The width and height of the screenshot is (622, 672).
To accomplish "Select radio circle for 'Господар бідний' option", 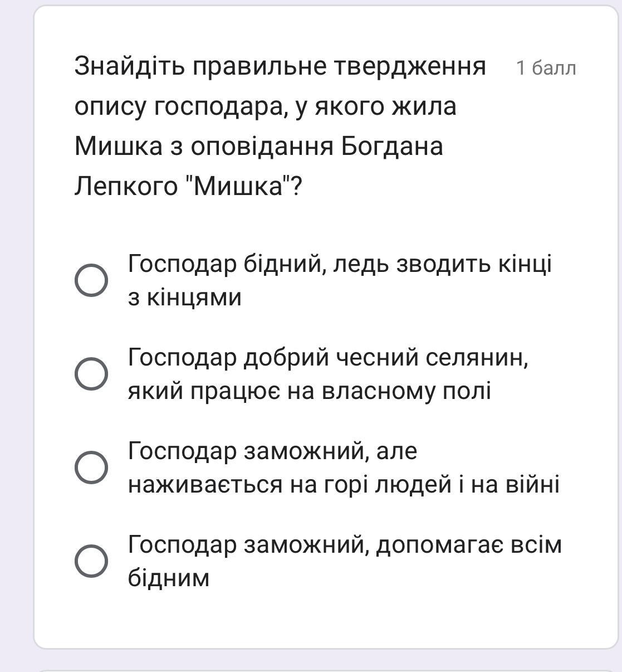I will pos(91,281).
